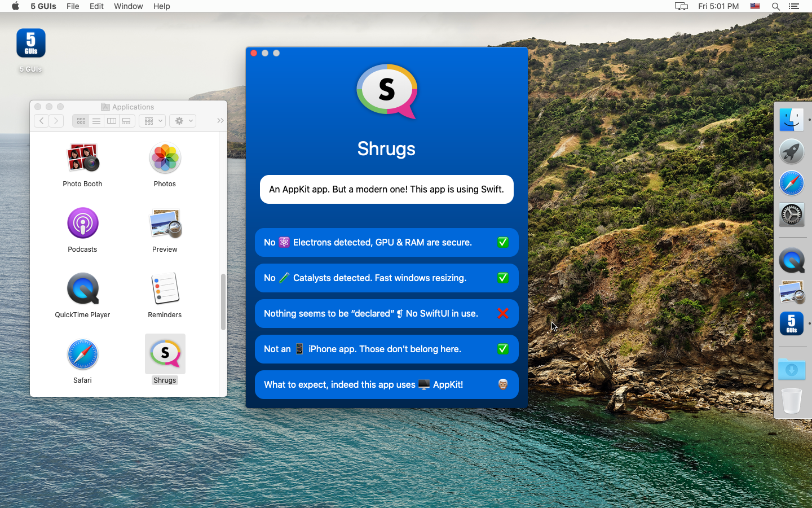Image resolution: width=812 pixels, height=508 pixels.
Task: Open the item arrangement dropdown
Action: [x=152, y=120]
